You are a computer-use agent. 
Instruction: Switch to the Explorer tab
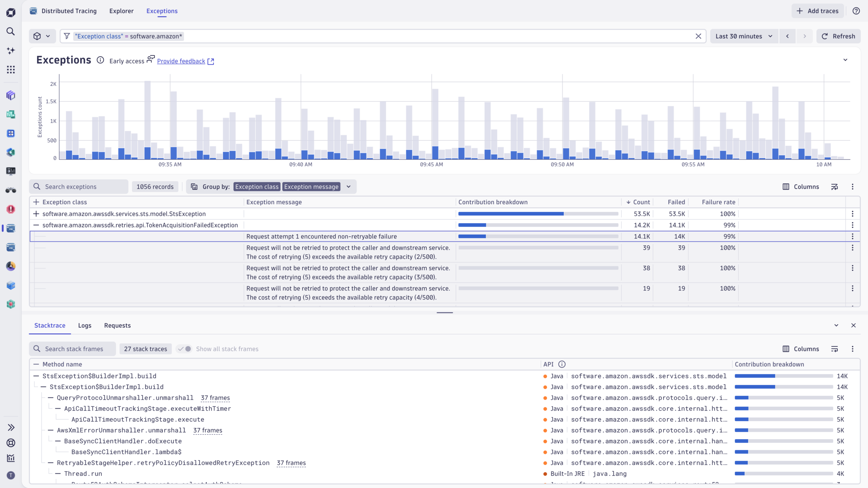point(121,11)
